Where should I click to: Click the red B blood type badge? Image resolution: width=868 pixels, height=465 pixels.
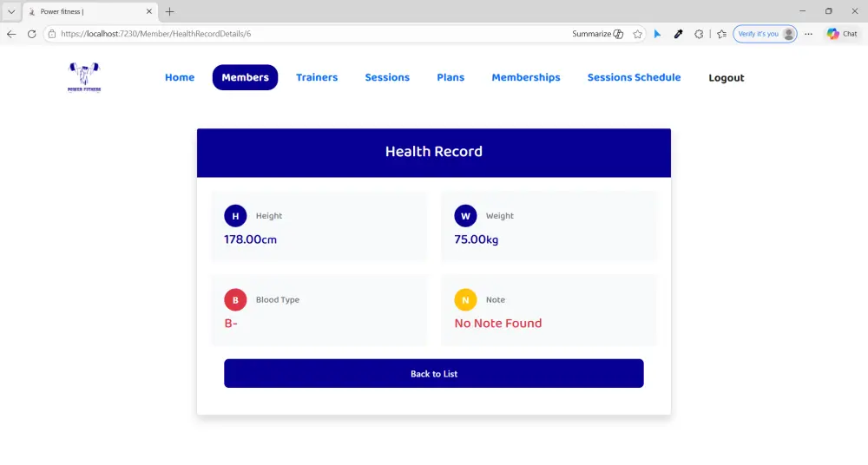click(x=235, y=299)
